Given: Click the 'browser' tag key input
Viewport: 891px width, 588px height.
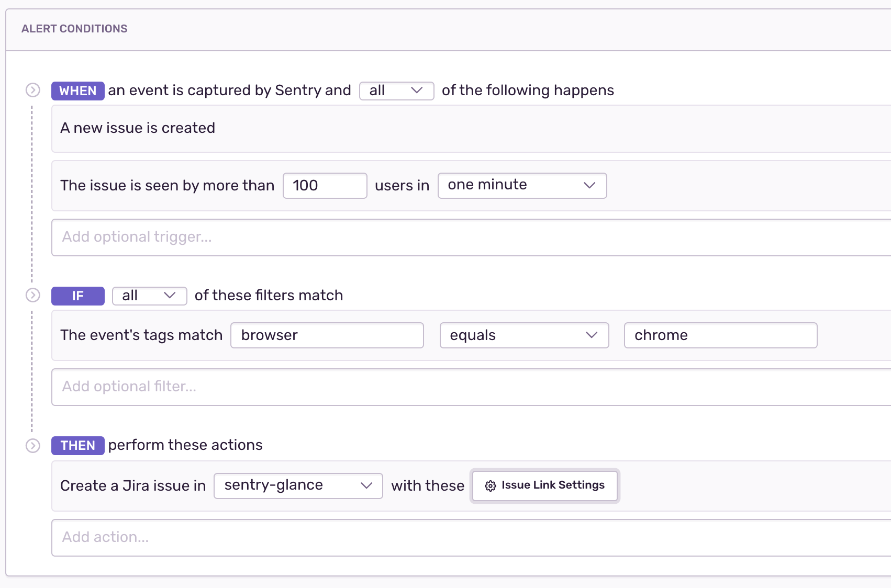Looking at the screenshot, I should tap(327, 335).
